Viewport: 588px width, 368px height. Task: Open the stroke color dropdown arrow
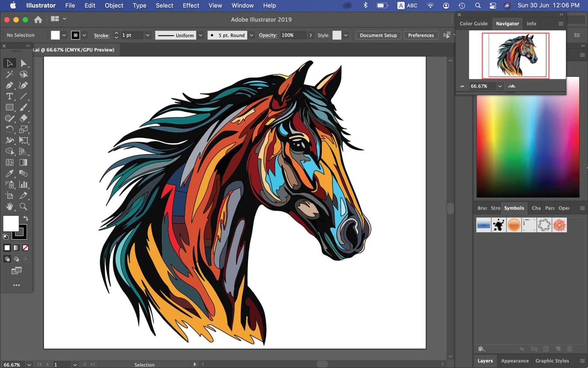pos(84,35)
